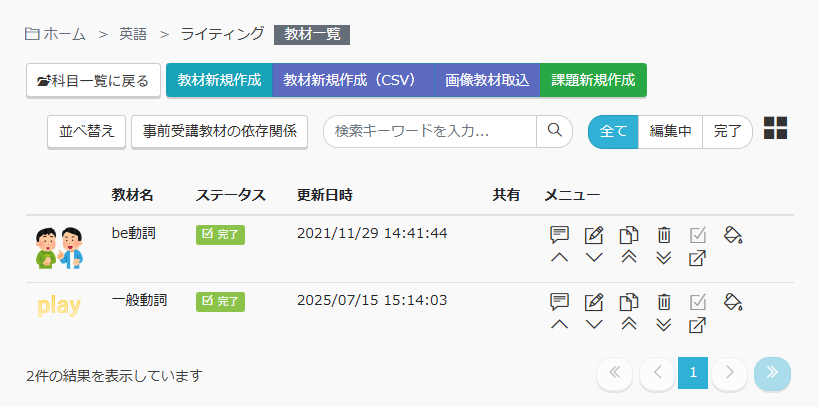Image resolution: width=819 pixels, height=407 pixels.
Task: Click the search magnifier icon
Action: [554, 131]
